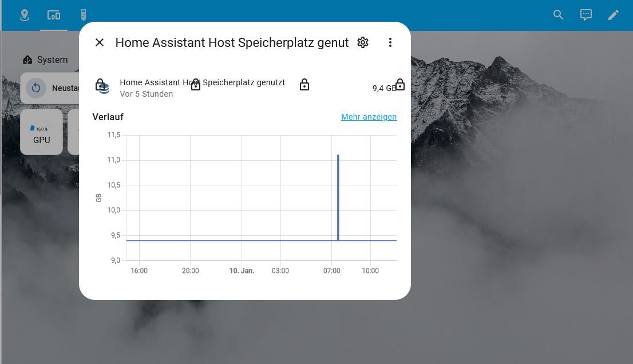Open the three-dot overflow menu
Image resolution: width=633 pixels, height=364 pixels.
pos(390,42)
